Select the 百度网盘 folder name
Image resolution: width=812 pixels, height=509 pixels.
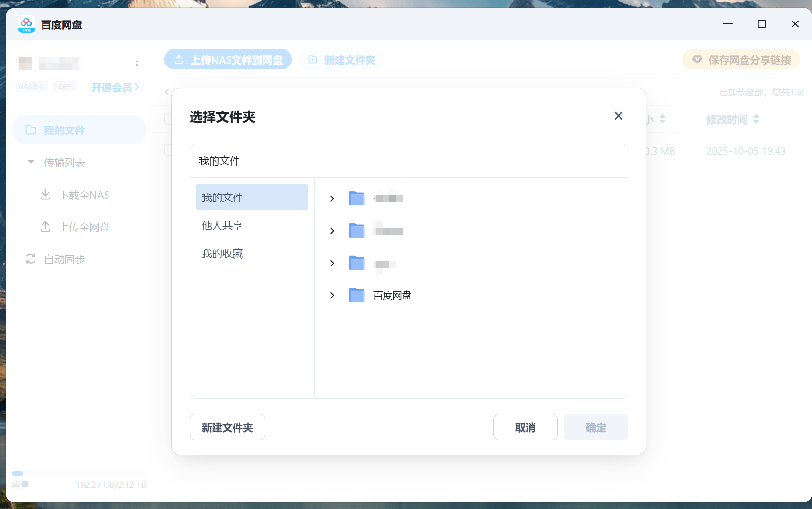point(392,295)
